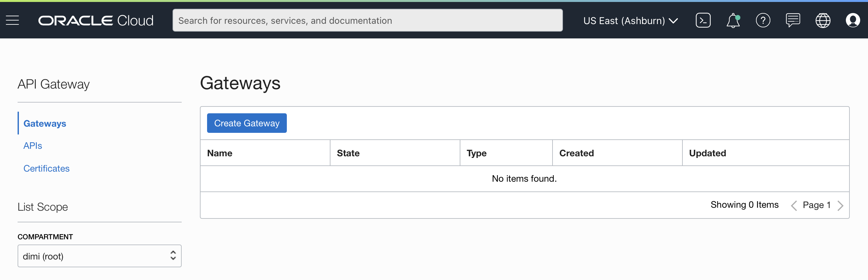Image resolution: width=868 pixels, height=280 pixels.
Task: Open the hamburger navigation menu
Action: coord(12,21)
